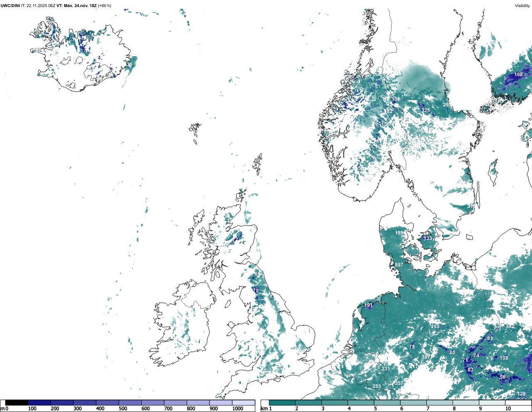
Task: Click the '897' visibility value label
Action: (x=399, y=265)
